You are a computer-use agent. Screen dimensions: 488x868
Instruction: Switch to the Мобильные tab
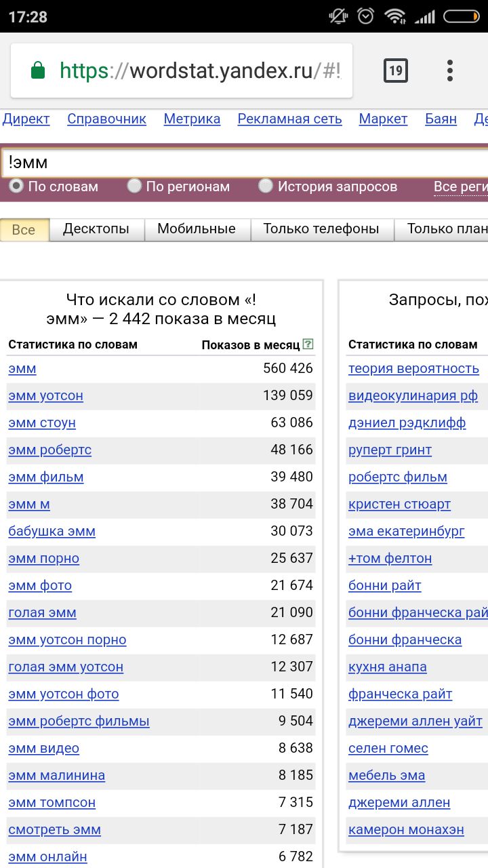click(x=197, y=229)
